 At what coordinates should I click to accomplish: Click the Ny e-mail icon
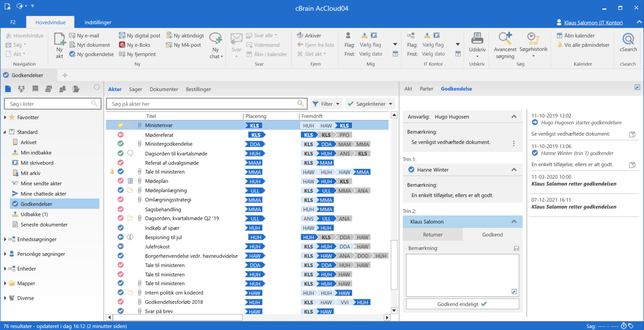(x=72, y=36)
